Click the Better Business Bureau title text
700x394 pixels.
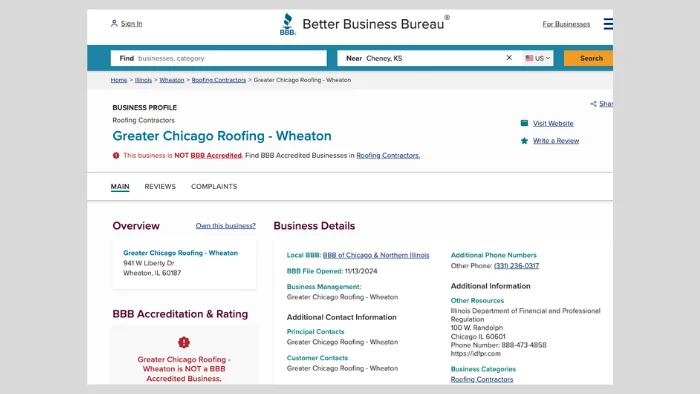coord(373,24)
